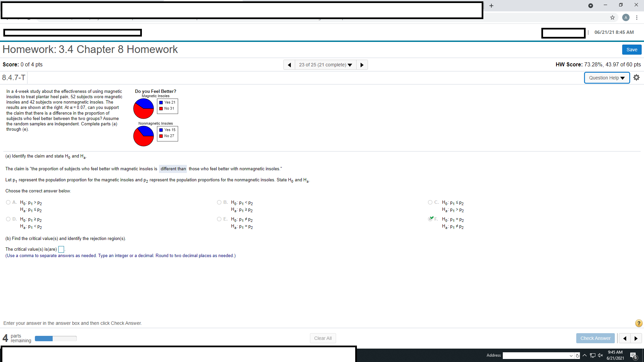The width and height of the screenshot is (644, 362).
Task: Click the Clear All button
Action: point(323,338)
